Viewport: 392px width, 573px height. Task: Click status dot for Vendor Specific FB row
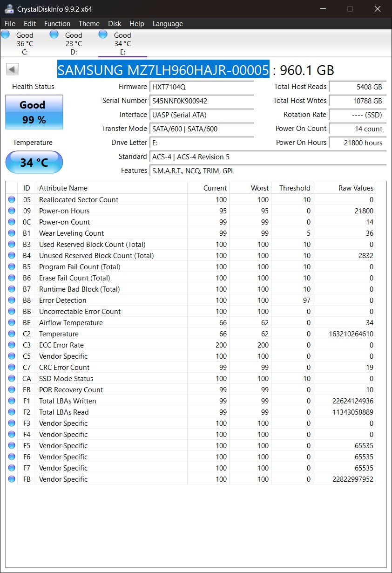[12, 479]
